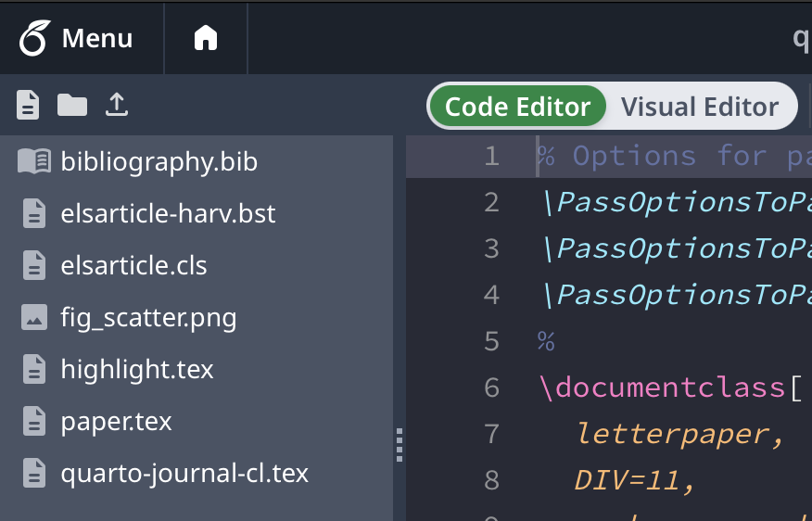Switch to Code Editor mode

tap(517, 107)
